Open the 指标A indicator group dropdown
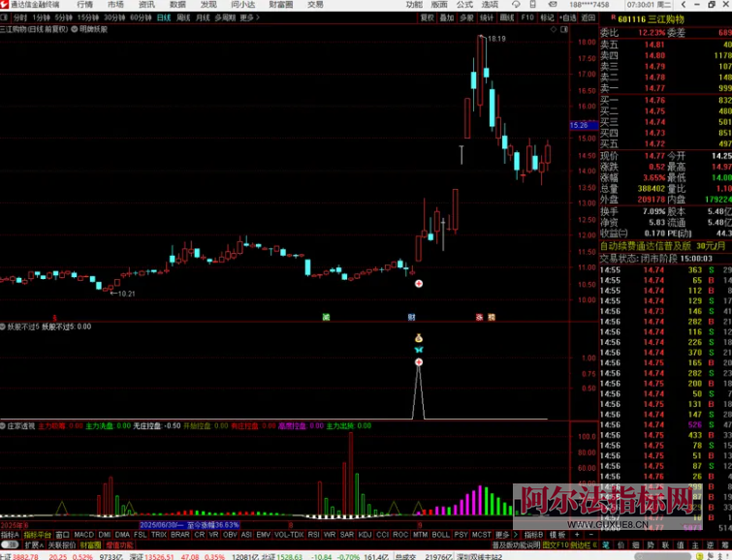Viewport: 732px width, 560px height. (x=10, y=534)
